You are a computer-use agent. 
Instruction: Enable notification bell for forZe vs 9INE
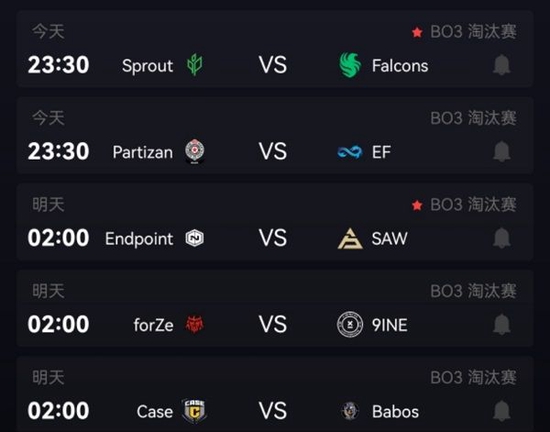click(502, 324)
